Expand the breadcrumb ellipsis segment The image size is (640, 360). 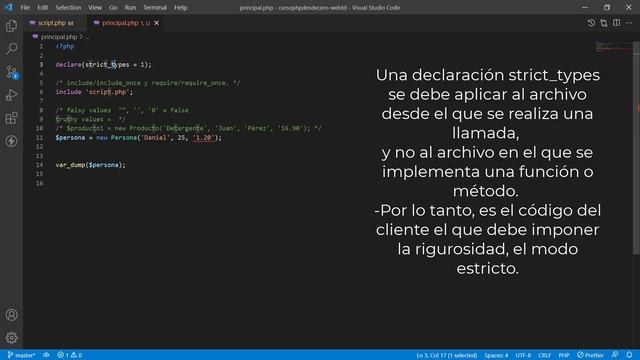(x=87, y=37)
